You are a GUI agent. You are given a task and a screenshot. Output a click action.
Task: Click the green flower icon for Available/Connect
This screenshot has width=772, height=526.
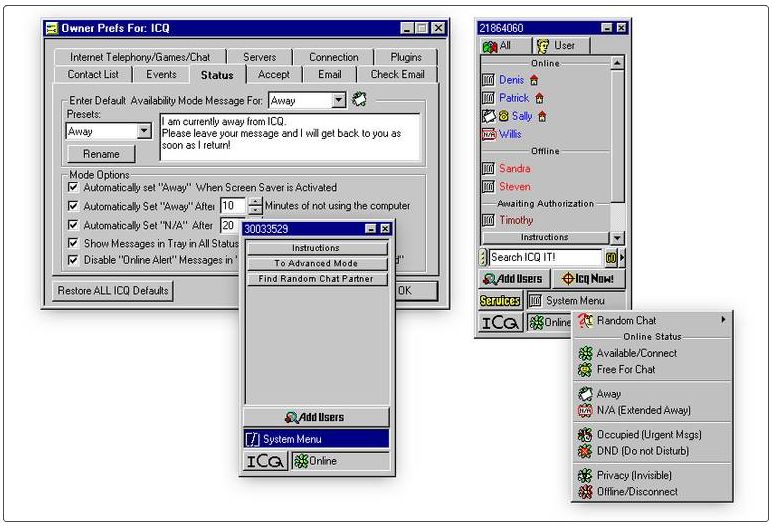click(585, 353)
